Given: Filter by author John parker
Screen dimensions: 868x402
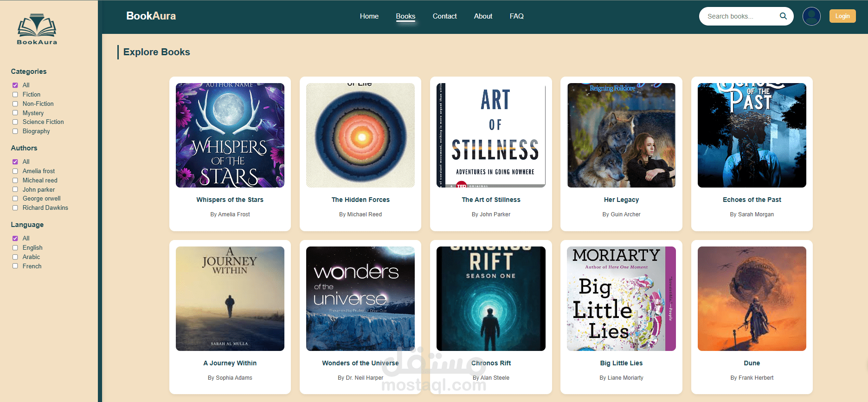Looking at the screenshot, I should (x=15, y=189).
